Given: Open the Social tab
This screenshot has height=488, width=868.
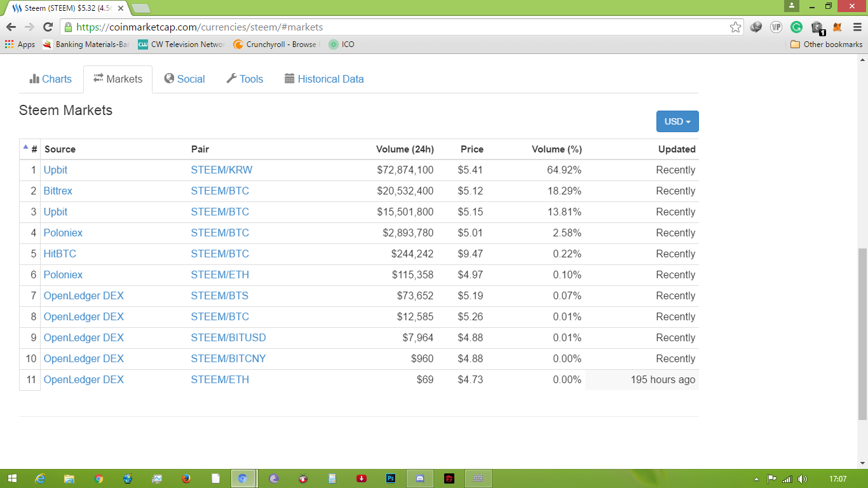Looking at the screenshot, I should click(184, 79).
